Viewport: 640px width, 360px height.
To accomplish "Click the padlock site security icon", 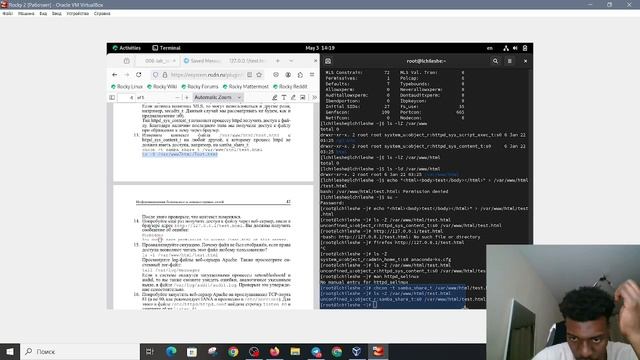I will click(x=165, y=75).
